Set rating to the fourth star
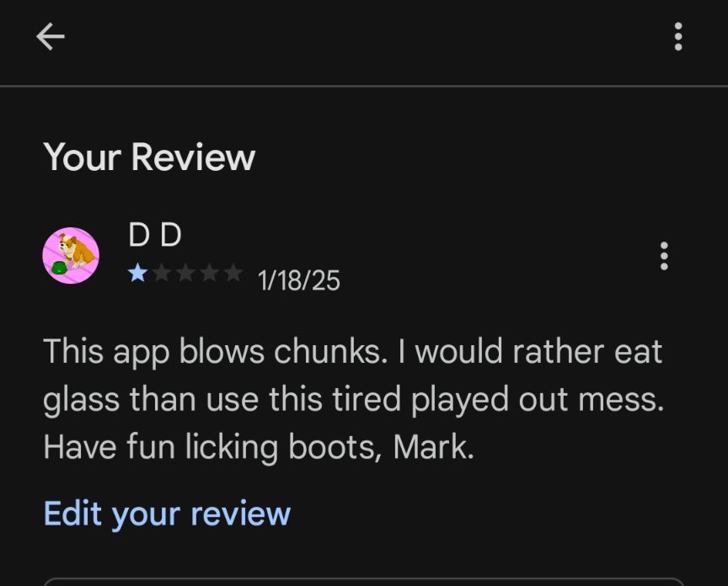Screen dimensions: 728x586 (x=209, y=273)
